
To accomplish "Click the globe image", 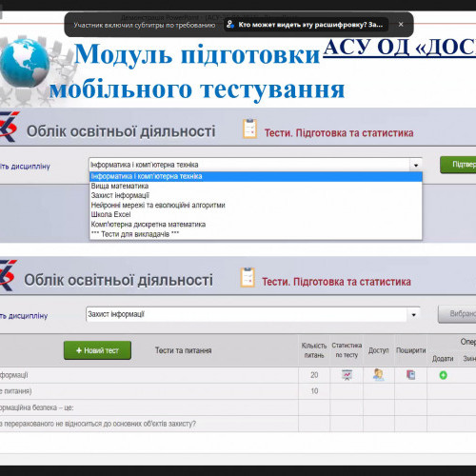I will click(25, 63).
